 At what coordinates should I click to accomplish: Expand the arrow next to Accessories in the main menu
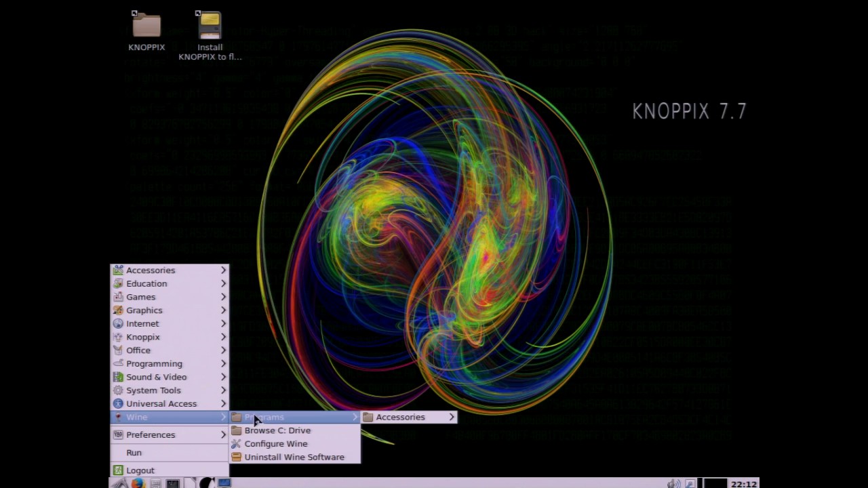[223, 270]
